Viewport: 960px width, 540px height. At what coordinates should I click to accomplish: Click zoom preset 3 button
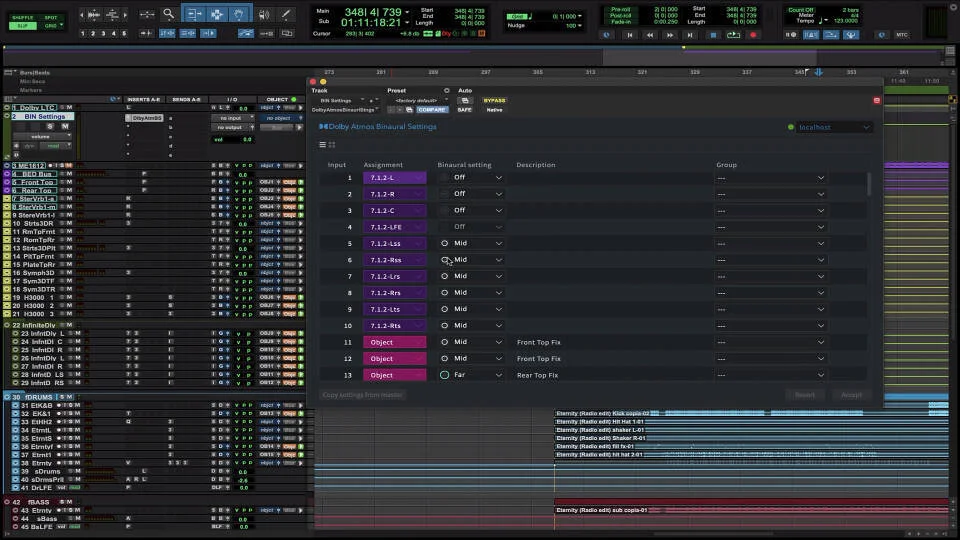click(103, 33)
